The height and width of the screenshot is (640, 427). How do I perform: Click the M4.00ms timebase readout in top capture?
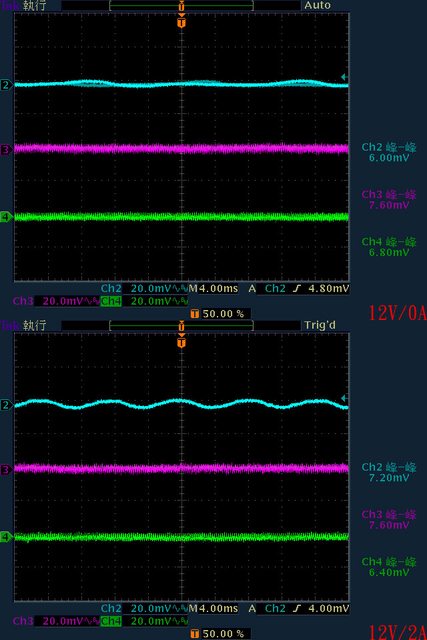tap(213, 289)
